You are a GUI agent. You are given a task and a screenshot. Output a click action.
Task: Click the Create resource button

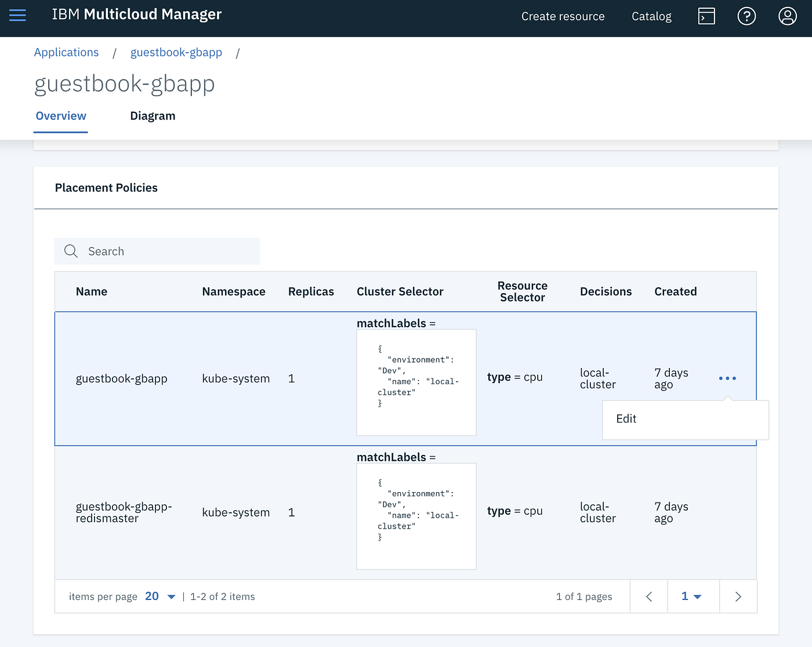(x=563, y=16)
